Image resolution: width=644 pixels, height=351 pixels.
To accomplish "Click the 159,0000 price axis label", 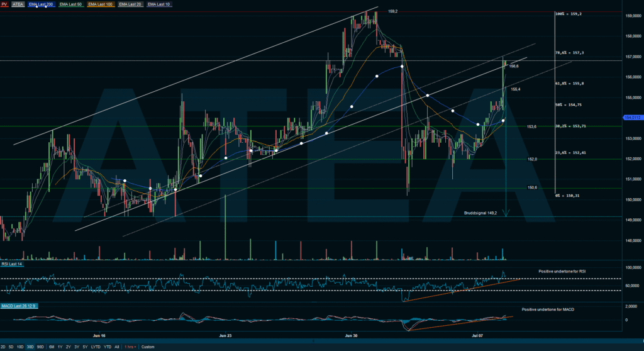I will [x=633, y=16].
